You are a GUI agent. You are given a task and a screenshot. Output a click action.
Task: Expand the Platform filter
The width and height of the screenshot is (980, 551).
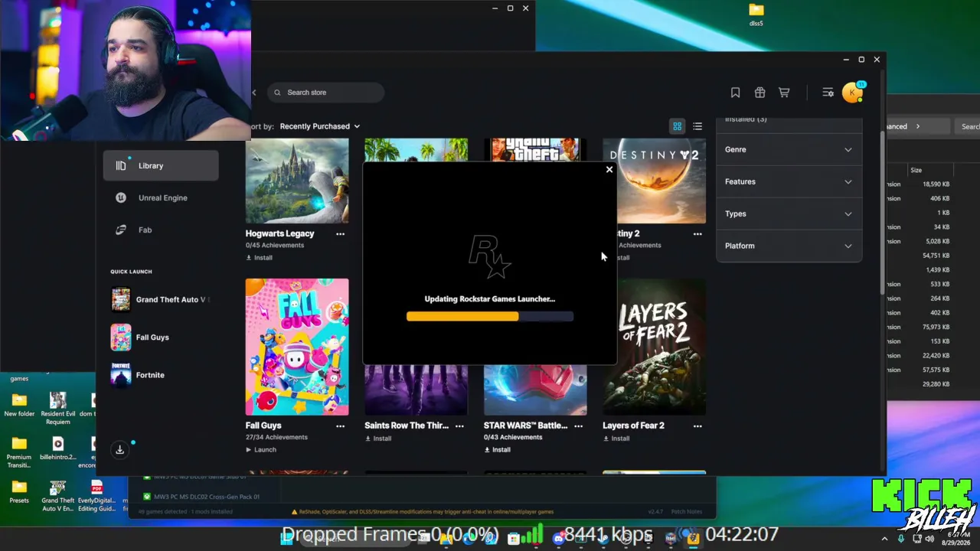click(x=789, y=246)
